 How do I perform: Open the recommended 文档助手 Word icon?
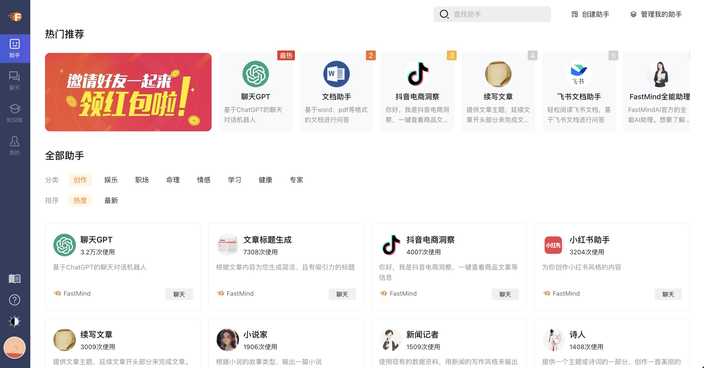click(x=336, y=74)
